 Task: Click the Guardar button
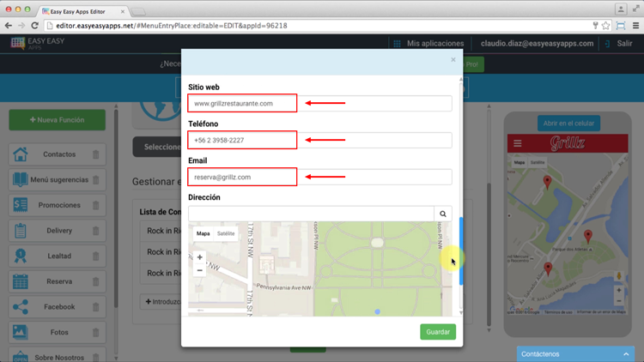pyautogui.click(x=438, y=332)
